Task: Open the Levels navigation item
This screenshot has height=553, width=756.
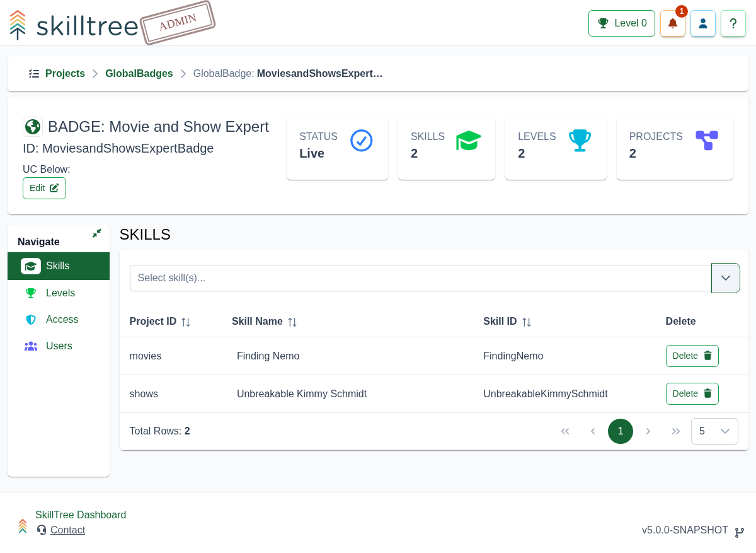Action: (59, 293)
